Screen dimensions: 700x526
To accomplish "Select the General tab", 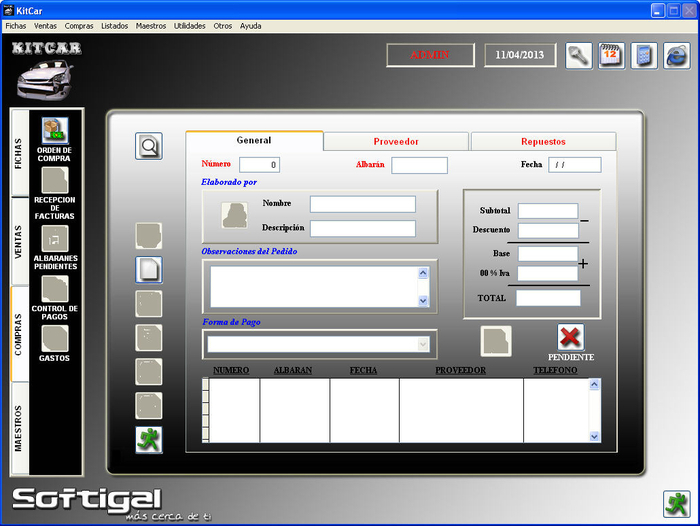I will 254,140.
